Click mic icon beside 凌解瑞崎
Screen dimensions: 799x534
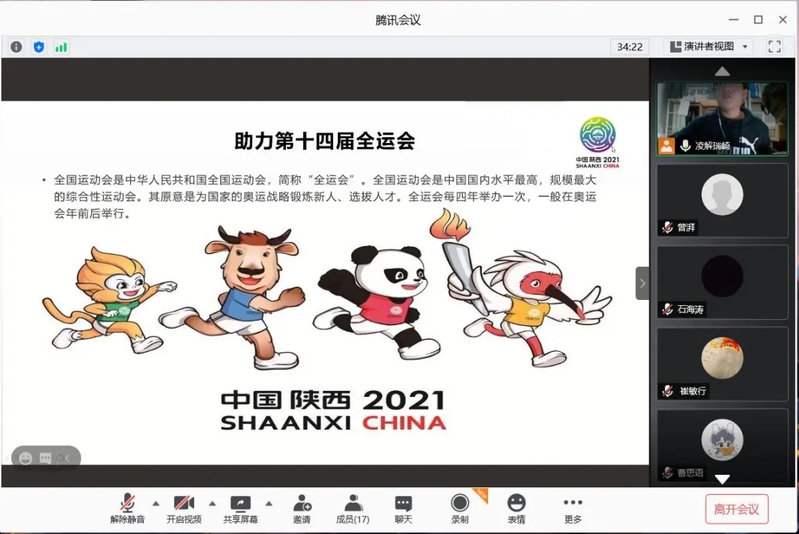coord(685,146)
